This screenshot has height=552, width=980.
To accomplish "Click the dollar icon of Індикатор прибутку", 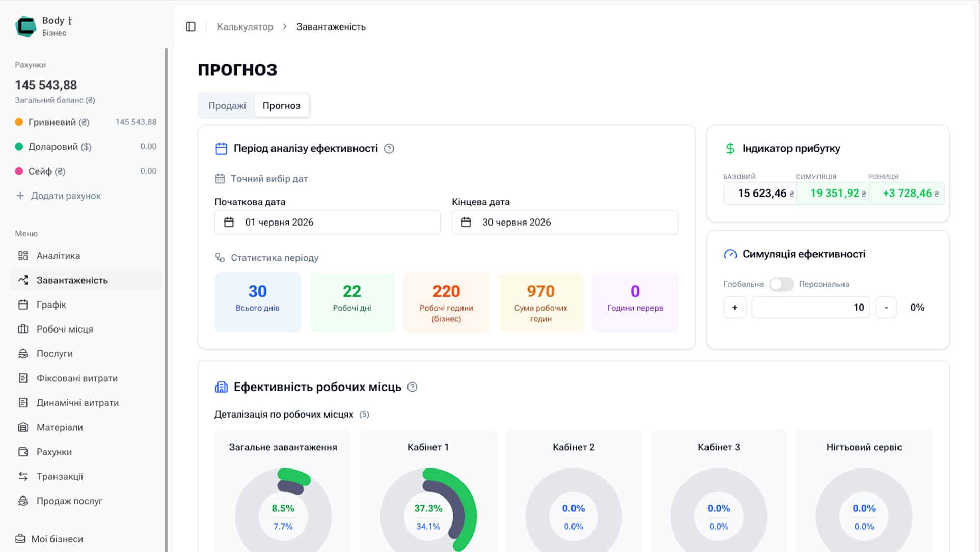I will tap(730, 149).
